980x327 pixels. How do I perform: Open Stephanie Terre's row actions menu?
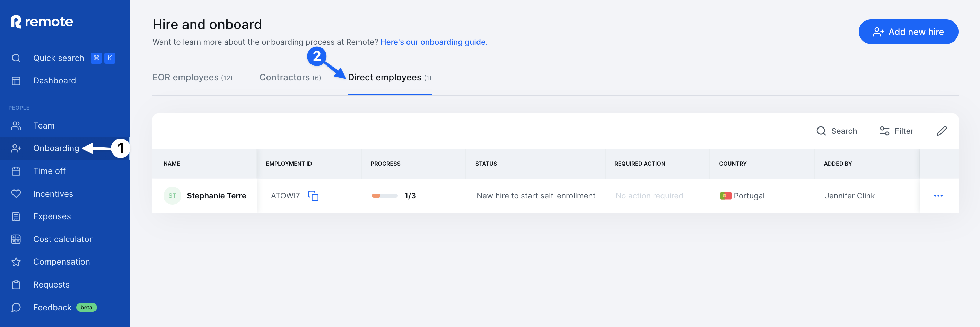tap(938, 195)
